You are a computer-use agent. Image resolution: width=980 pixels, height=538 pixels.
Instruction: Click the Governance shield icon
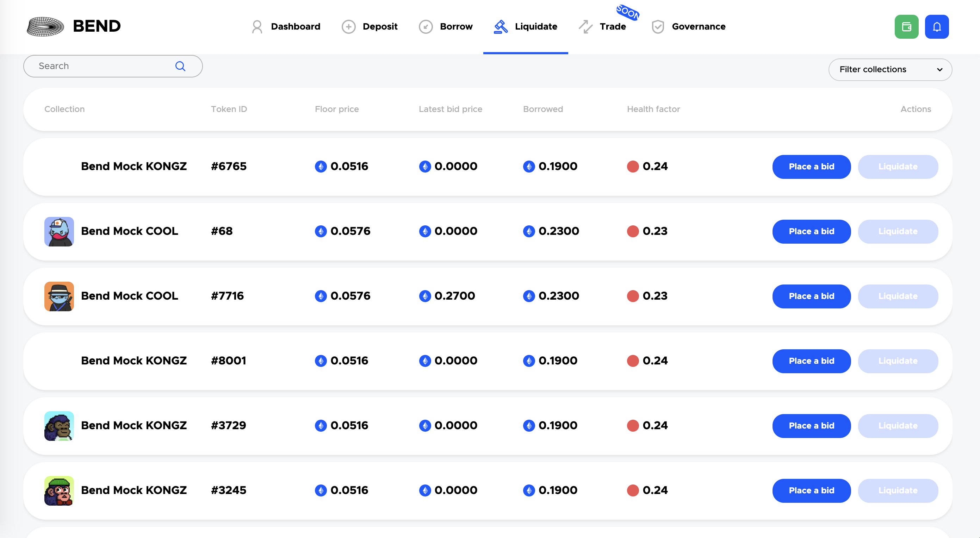pos(657,27)
